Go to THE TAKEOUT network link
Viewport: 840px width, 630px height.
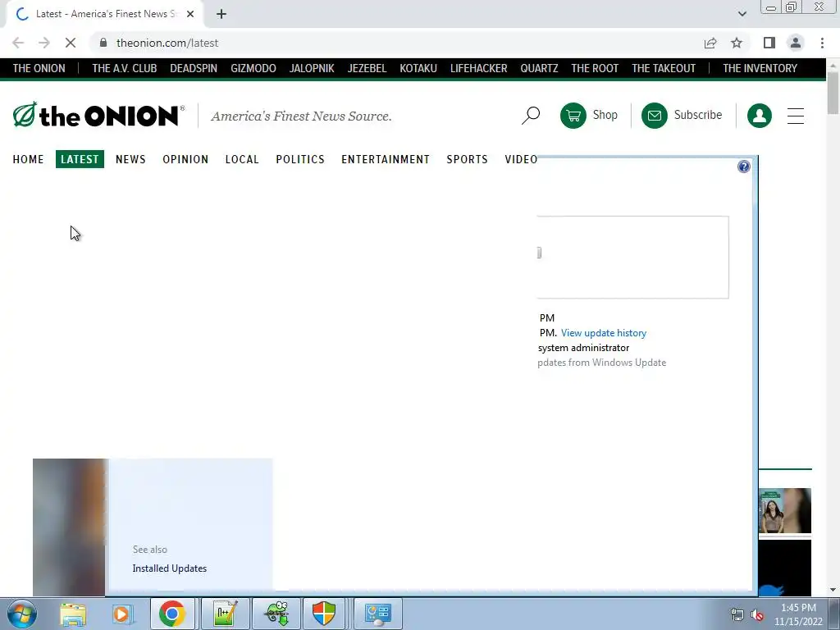[x=663, y=69]
